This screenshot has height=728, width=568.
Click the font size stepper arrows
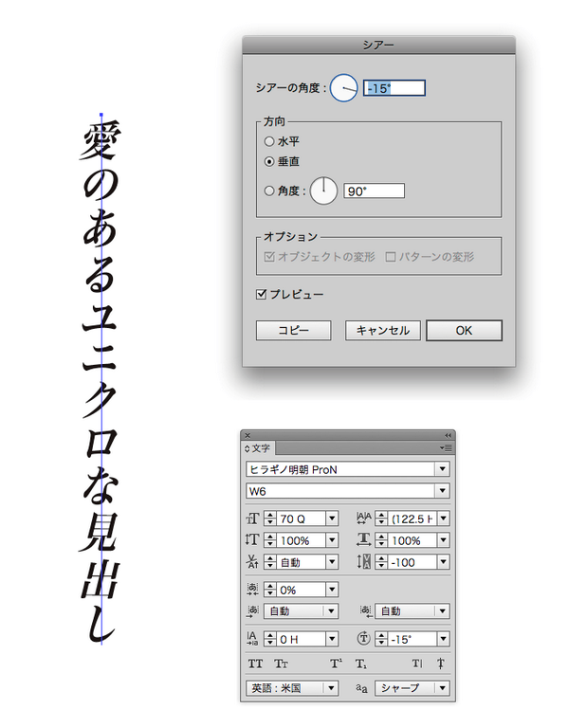(x=270, y=519)
